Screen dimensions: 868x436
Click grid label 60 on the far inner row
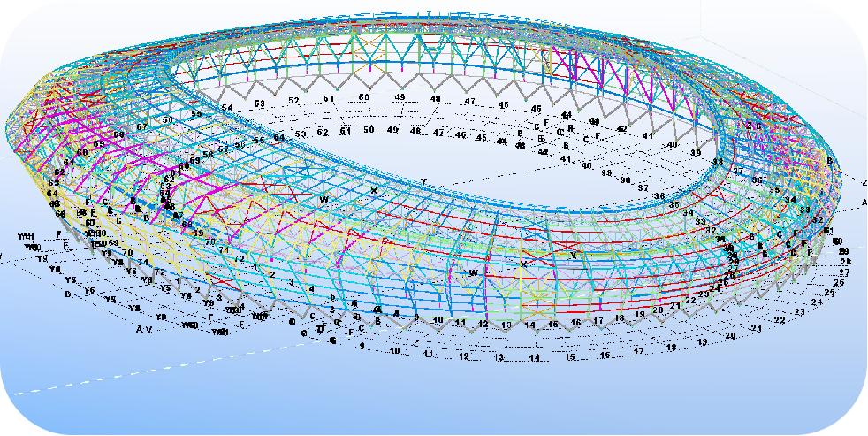click(363, 97)
